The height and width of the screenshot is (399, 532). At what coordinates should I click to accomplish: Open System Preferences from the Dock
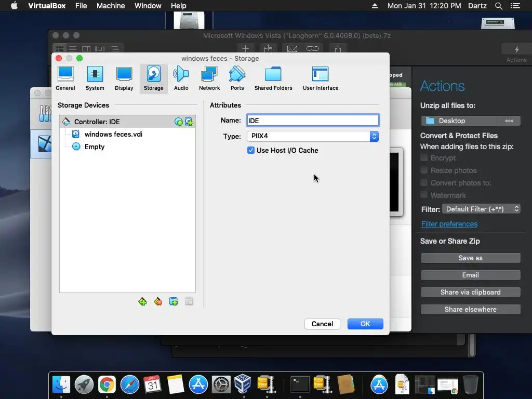(x=221, y=385)
